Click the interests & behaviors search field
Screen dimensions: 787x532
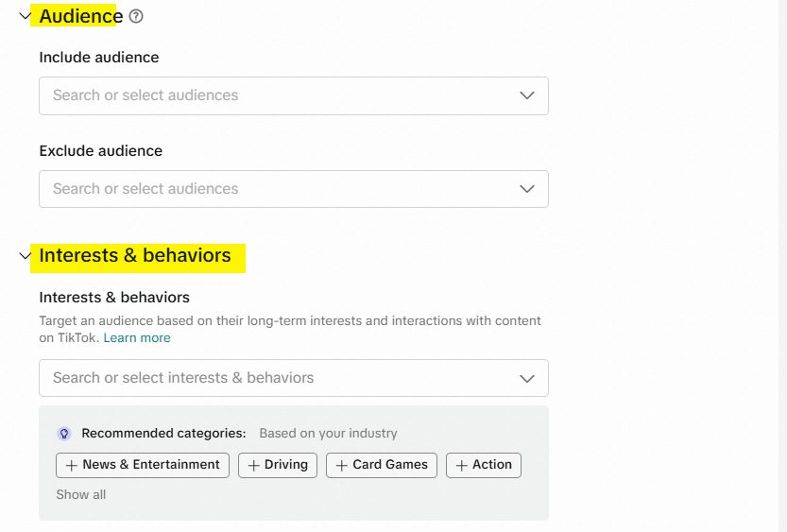(x=274, y=378)
